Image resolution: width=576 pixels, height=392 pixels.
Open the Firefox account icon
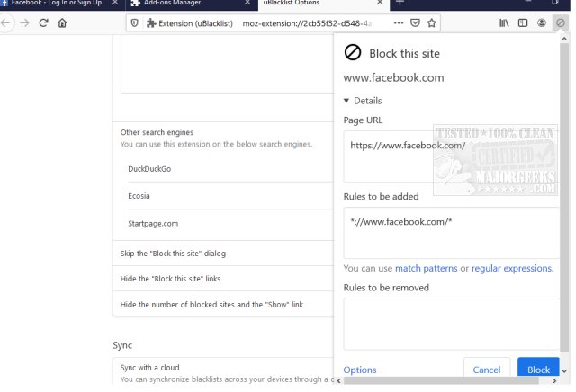tap(542, 22)
